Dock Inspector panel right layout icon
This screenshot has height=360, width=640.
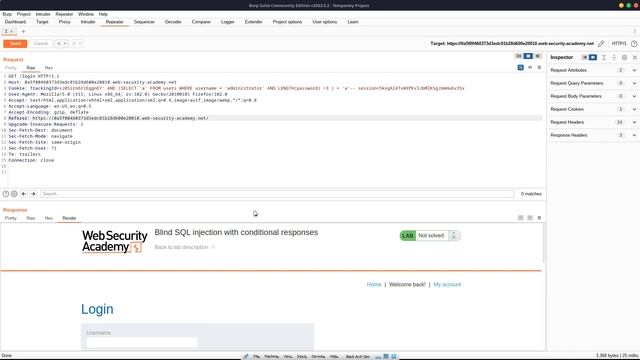pos(593,58)
